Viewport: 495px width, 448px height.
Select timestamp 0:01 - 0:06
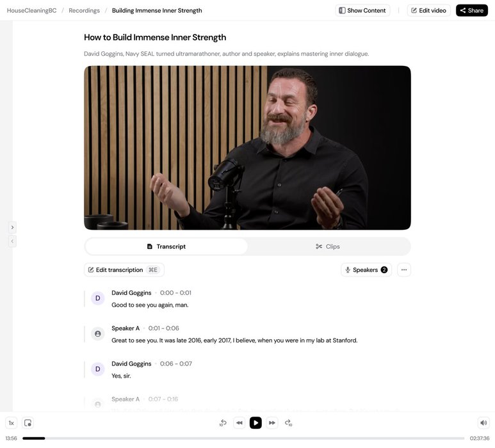click(163, 328)
